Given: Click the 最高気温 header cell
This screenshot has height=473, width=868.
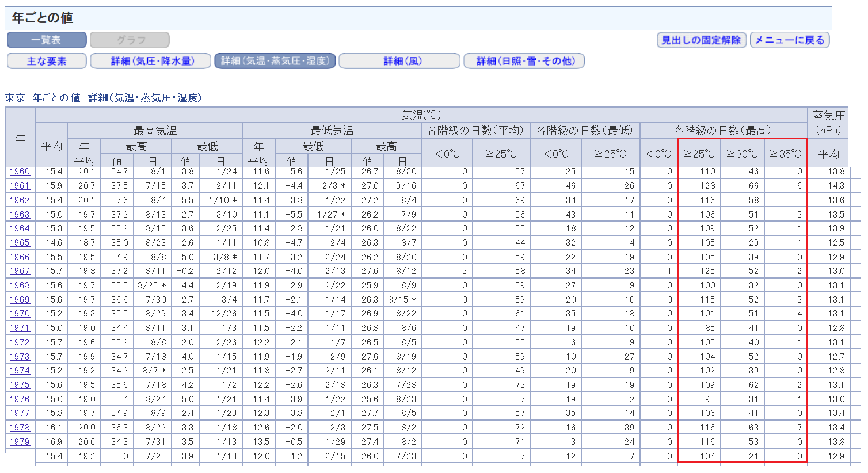Looking at the screenshot, I should pos(155,131).
